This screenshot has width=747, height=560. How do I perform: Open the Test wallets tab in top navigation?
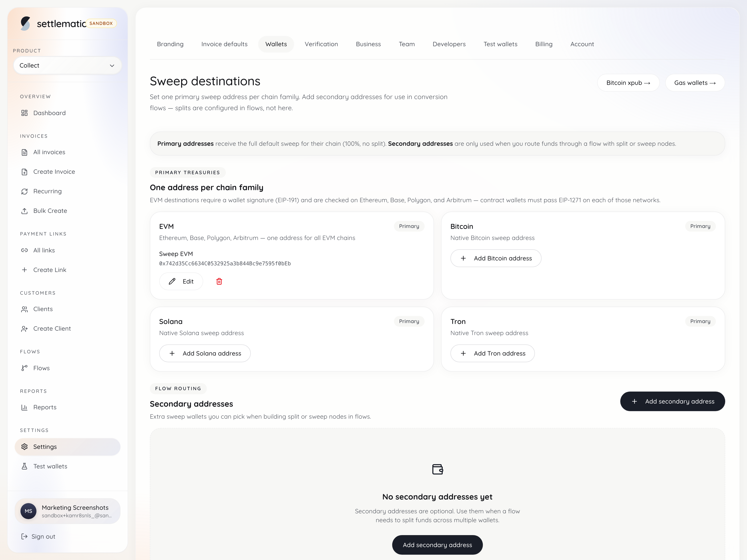click(x=500, y=44)
